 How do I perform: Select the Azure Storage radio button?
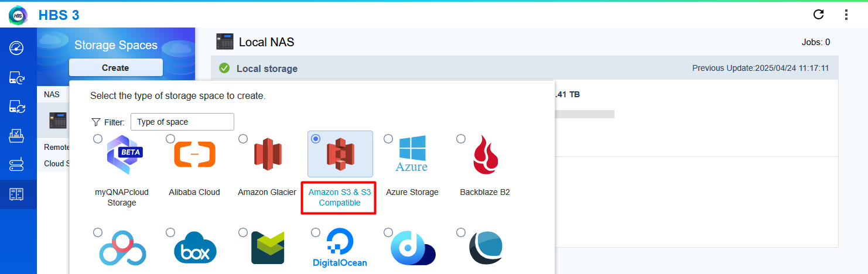click(x=388, y=139)
